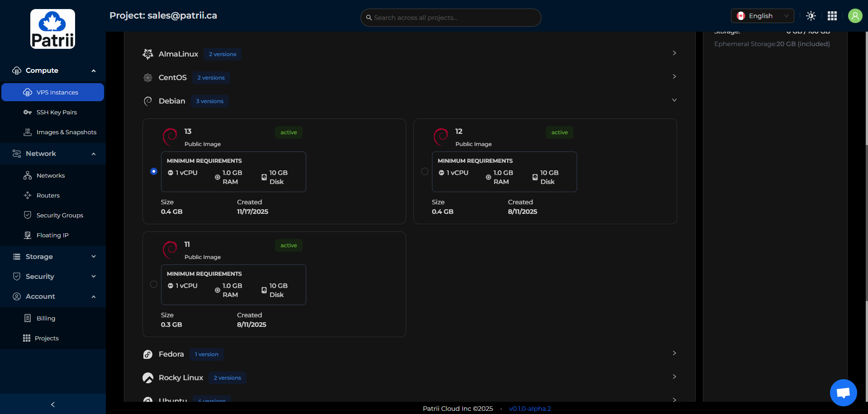Toggle the light/dark theme sun icon
The height and width of the screenshot is (414, 868).
(x=811, y=16)
